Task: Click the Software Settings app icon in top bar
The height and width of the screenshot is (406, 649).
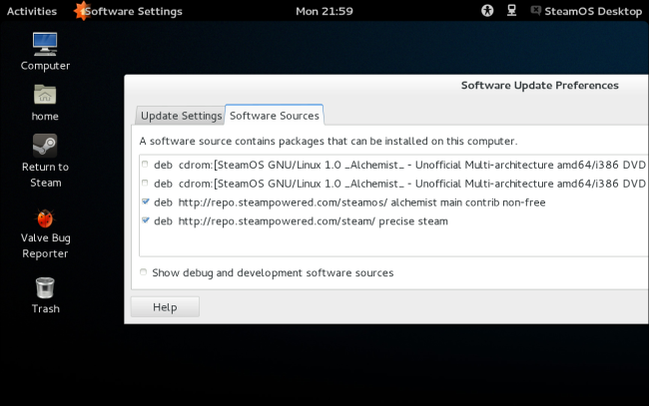Action: pyautogui.click(x=80, y=11)
